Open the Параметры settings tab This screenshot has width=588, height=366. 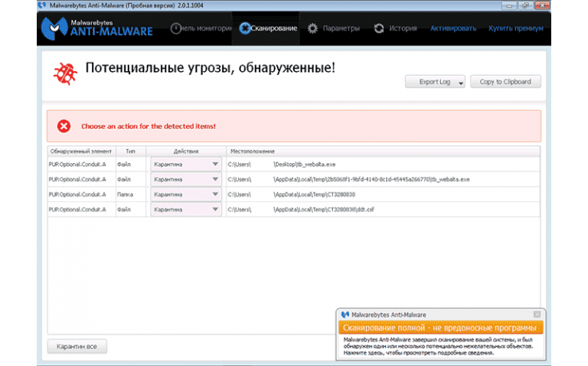(333, 28)
